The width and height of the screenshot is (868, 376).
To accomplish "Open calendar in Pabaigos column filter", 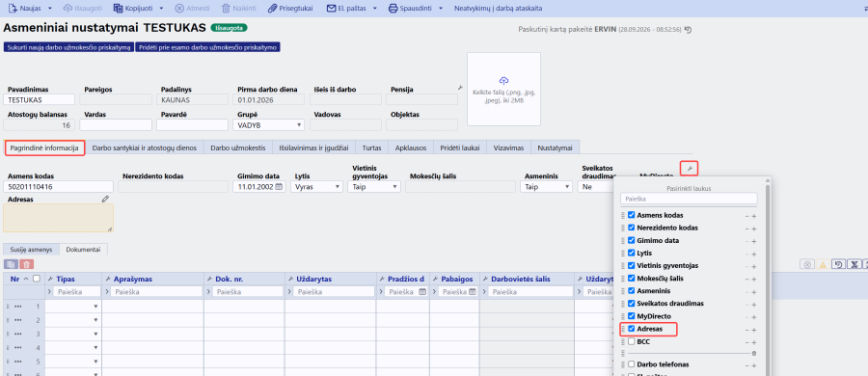I will (x=473, y=291).
